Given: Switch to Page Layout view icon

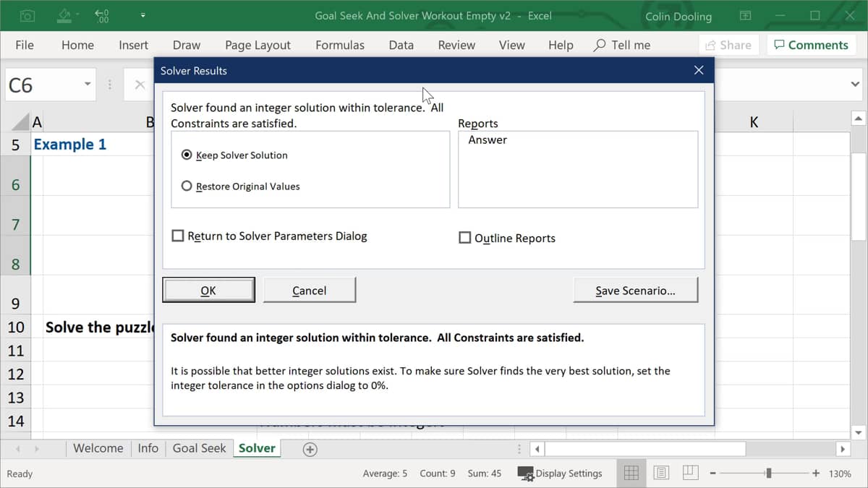Looking at the screenshot, I should pos(660,473).
